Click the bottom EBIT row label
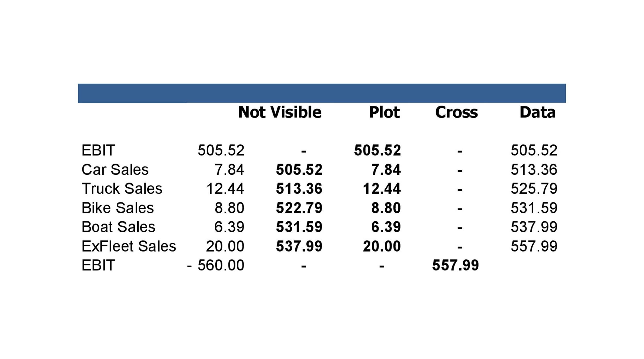Screen dimensions: 644x359 coord(98,265)
